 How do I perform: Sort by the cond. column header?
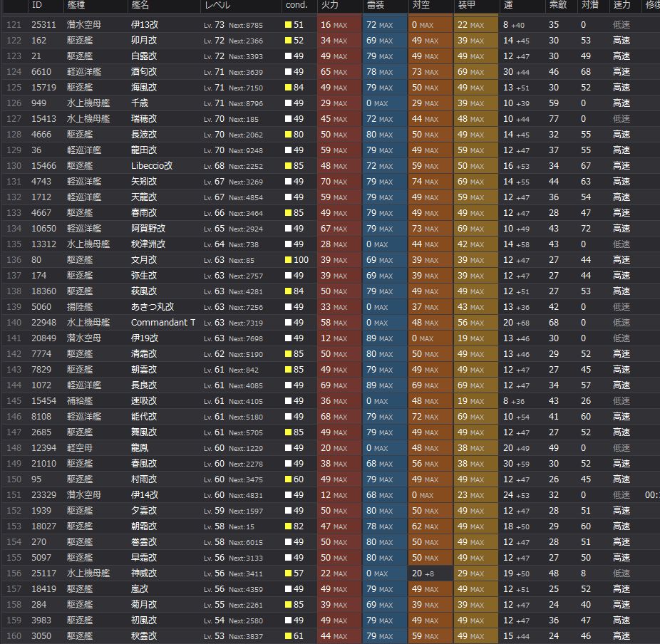coord(297,5)
